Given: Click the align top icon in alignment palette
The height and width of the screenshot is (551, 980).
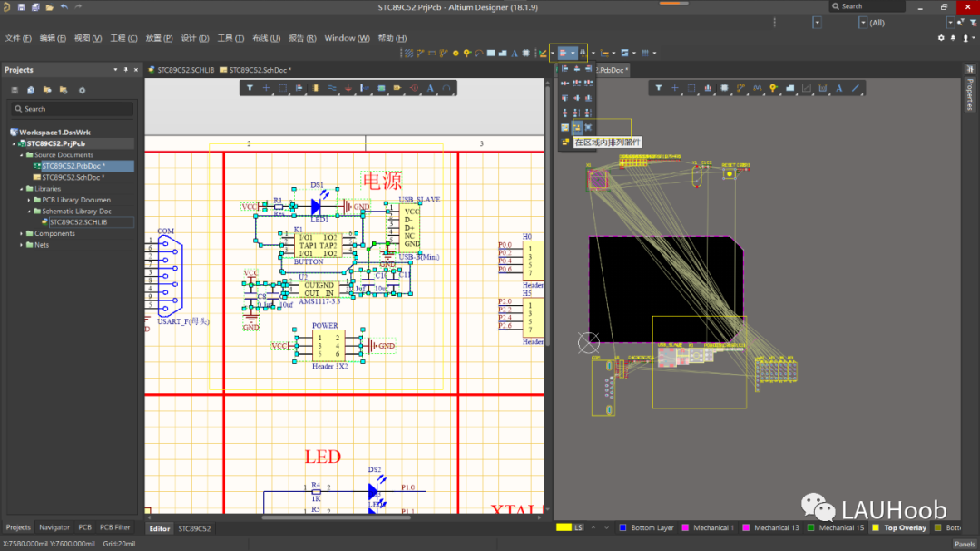Looking at the screenshot, I should click(x=565, y=97).
